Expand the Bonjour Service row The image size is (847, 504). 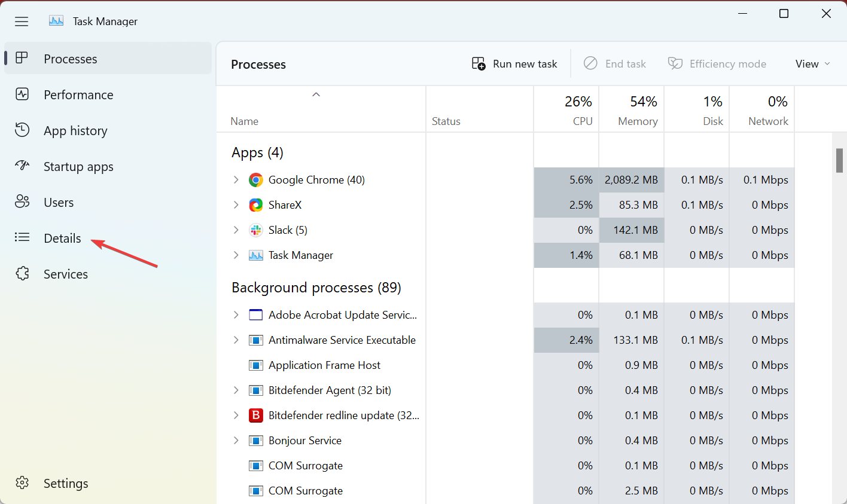point(236,441)
